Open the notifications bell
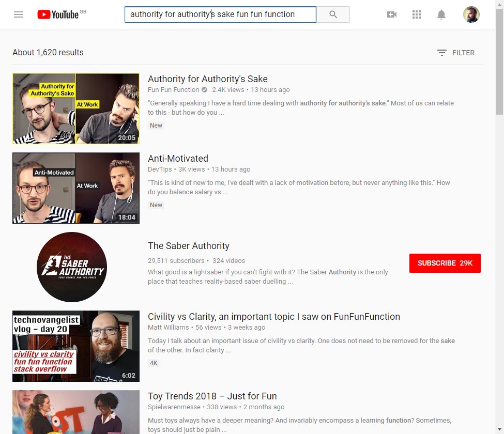Screen dimensions: 504x434 point(441,14)
